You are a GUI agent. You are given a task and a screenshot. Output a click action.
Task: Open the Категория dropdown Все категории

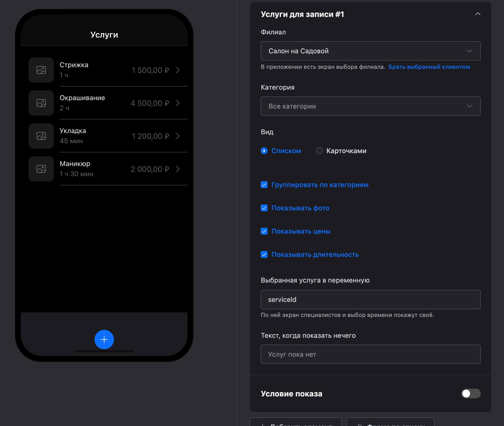370,106
